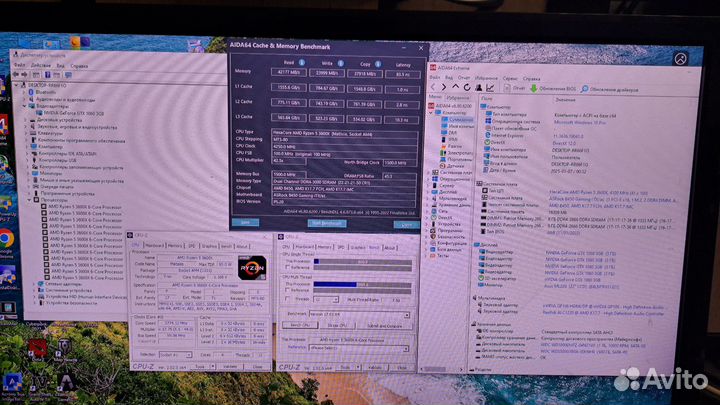Toggle multi thread Reference checkbox in CPU-Z
Image resolution: width=720 pixels, height=405 pixels.
point(287,290)
